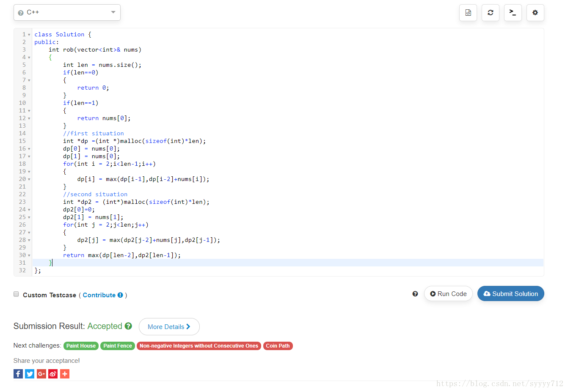Click the '//first situation' comment
The width and height of the screenshot is (568, 392).
pos(94,134)
